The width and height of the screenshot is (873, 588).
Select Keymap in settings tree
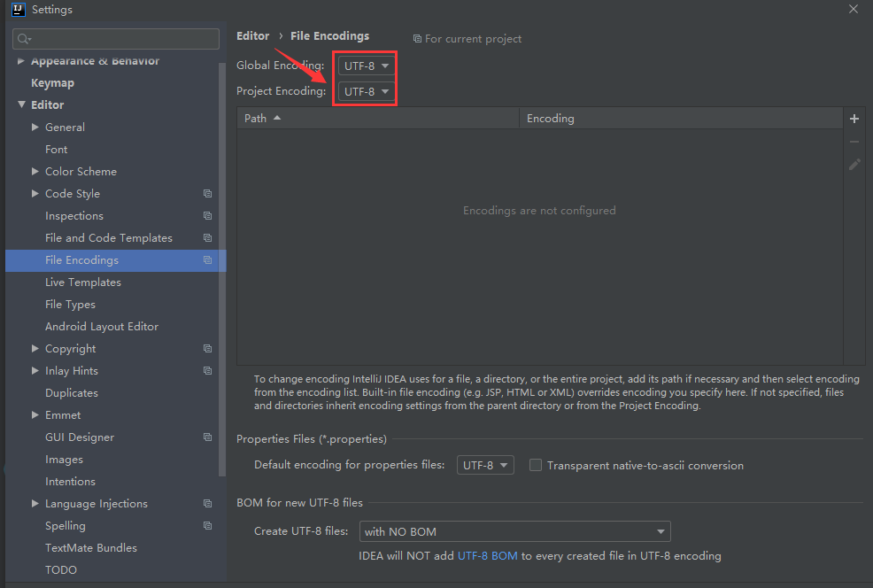tap(52, 83)
